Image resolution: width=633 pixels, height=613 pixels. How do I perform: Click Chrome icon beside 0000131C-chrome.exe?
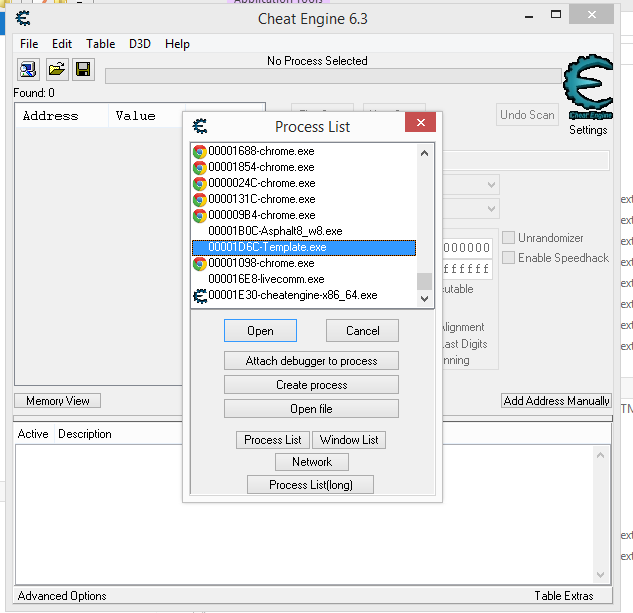pyautogui.click(x=199, y=199)
